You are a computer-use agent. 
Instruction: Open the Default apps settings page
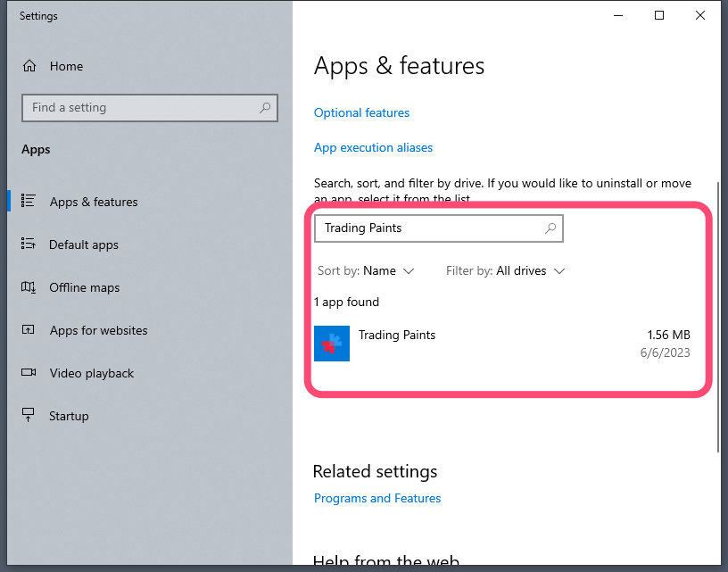(x=84, y=245)
